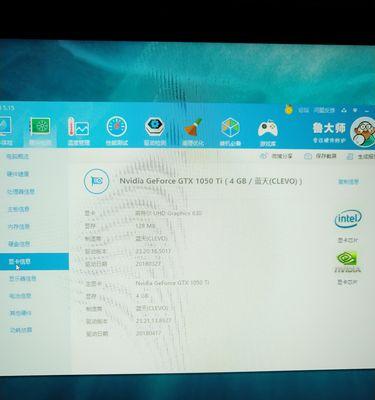This screenshot has height=400, width=375.
Task: Click the NVIDIA graphics chip logo
Action: click(x=347, y=262)
